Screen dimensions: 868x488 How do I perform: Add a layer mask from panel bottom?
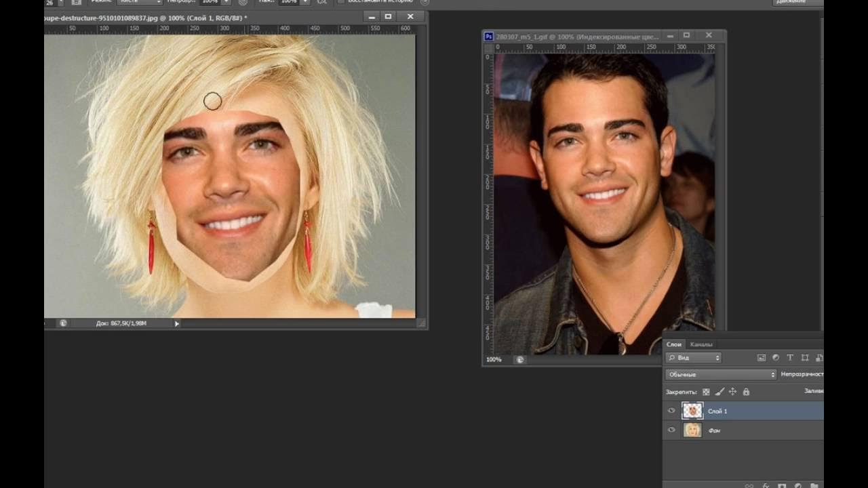tap(781, 485)
